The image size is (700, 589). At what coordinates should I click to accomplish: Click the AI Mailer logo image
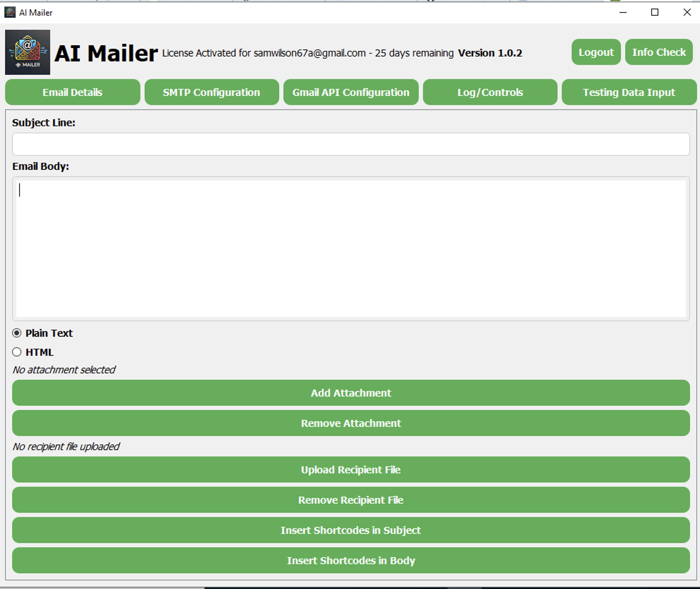[27, 52]
